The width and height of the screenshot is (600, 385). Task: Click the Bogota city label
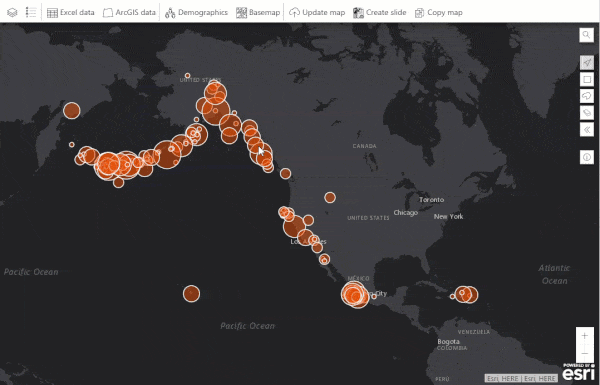pyautogui.click(x=448, y=341)
